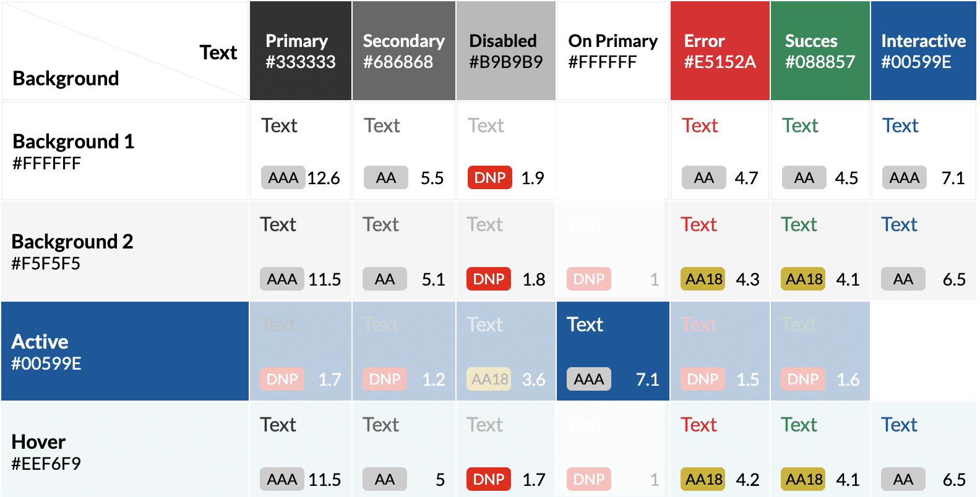This screenshot has width=980, height=497.
Task: Click the AAA badge in the Active row
Action: [x=588, y=380]
